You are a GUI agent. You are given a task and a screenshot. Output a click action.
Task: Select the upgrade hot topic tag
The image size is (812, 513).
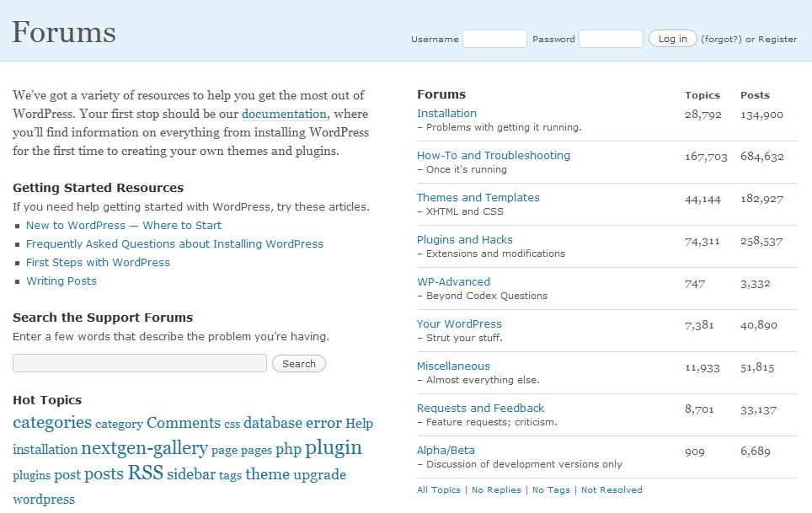click(319, 475)
